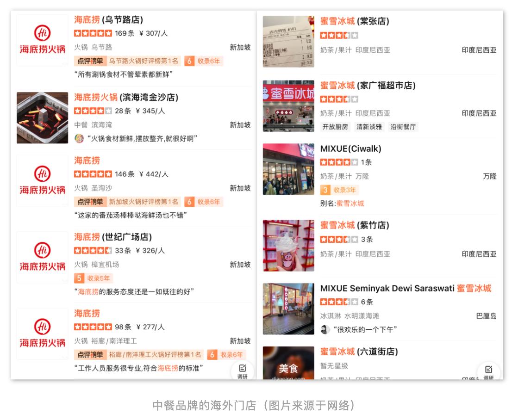
Task: View the receipt photo thumbnail for 棠张店
Action: pos(288,42)
